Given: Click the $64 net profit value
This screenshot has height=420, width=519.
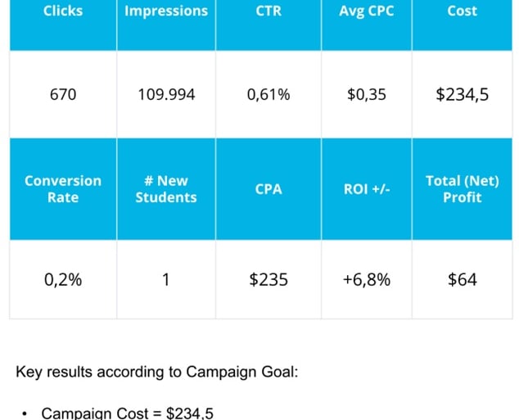Looking at the screenshot, I should pyautogui.click(x=463, y=279).
